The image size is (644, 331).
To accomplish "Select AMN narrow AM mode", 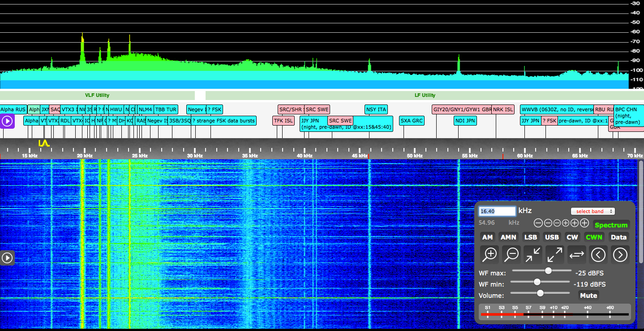I will tap(508, 237).
